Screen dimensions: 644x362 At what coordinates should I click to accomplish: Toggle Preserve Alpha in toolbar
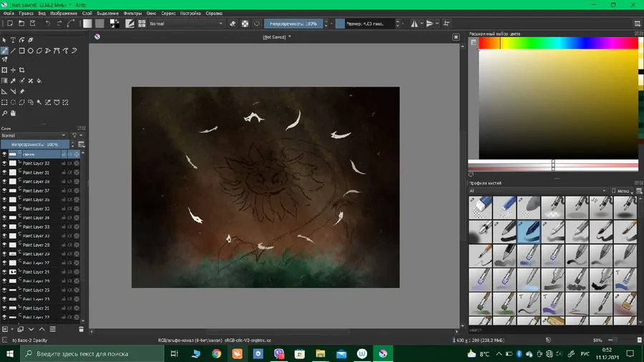click(x=245, y=24)
